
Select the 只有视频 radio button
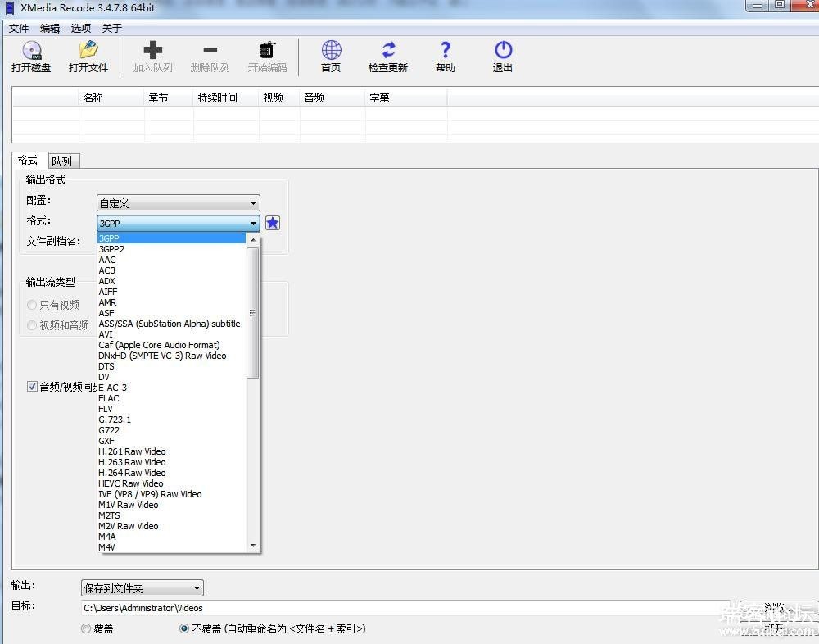(x=32, y=305)
